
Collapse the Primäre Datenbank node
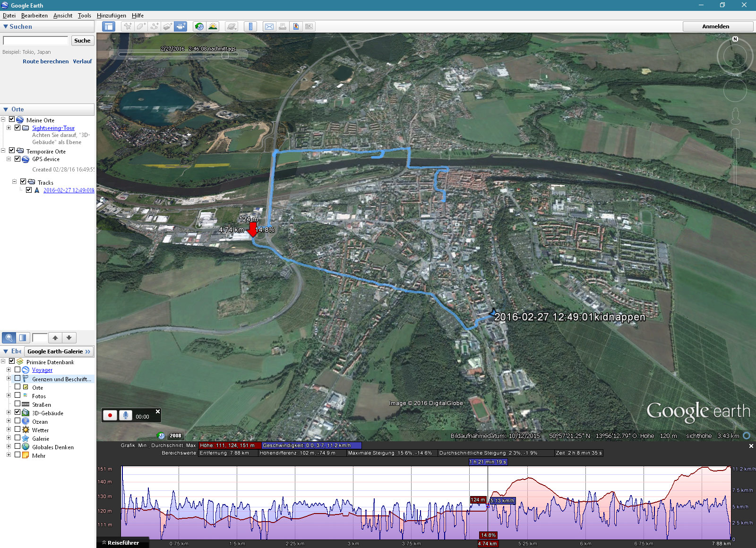coord(3,361)
